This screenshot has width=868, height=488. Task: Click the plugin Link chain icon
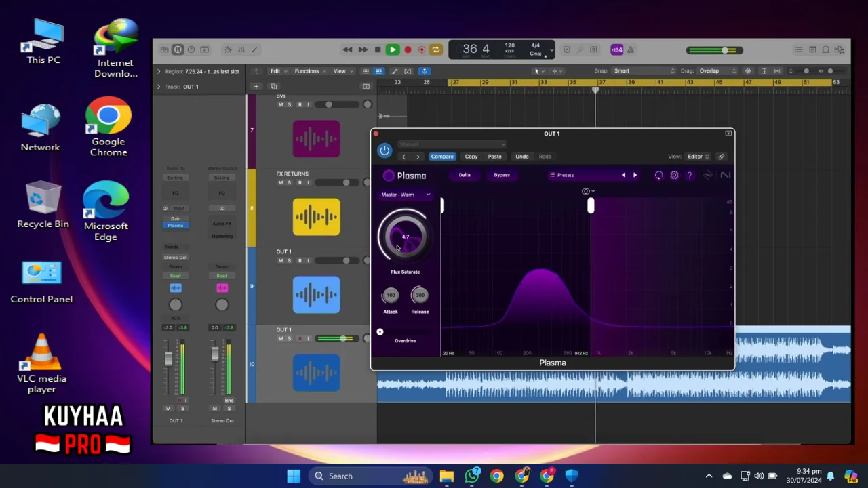pos(722,157)
